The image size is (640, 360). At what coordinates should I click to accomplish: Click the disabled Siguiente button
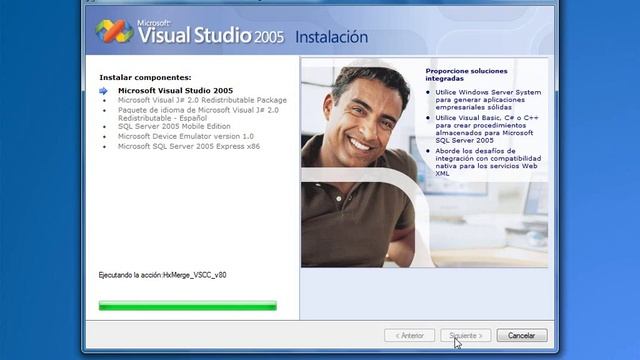coord(466,336)
